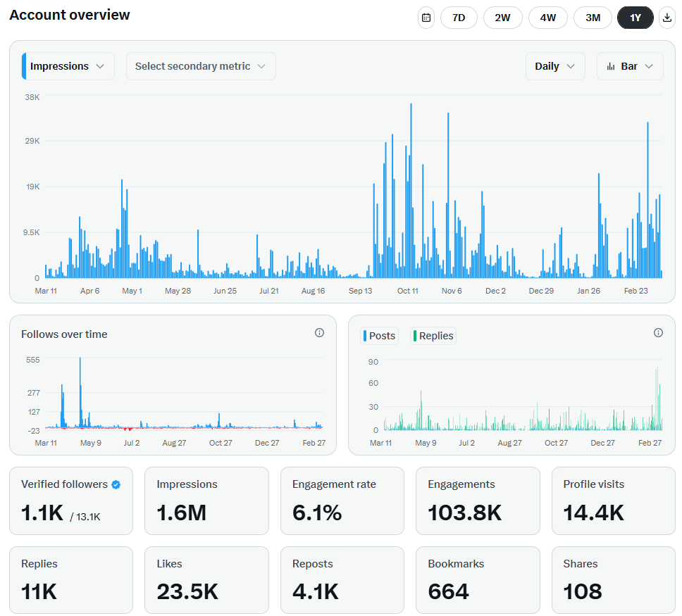Image resolution: width=682 pixels, height=616 pixels.
Task: Click the download export icon
Action: 666,18
